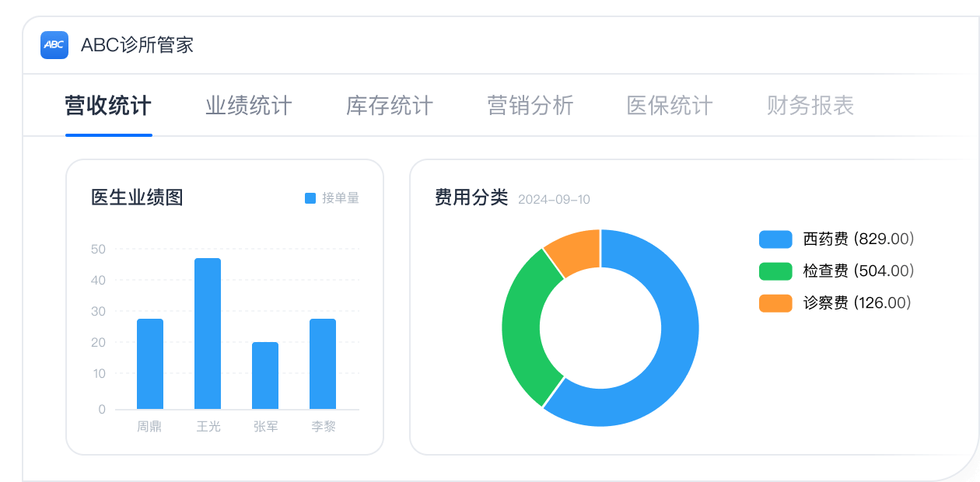Click the 医生业绩图 chart title

pyautogui.click(x=137, y=197)
